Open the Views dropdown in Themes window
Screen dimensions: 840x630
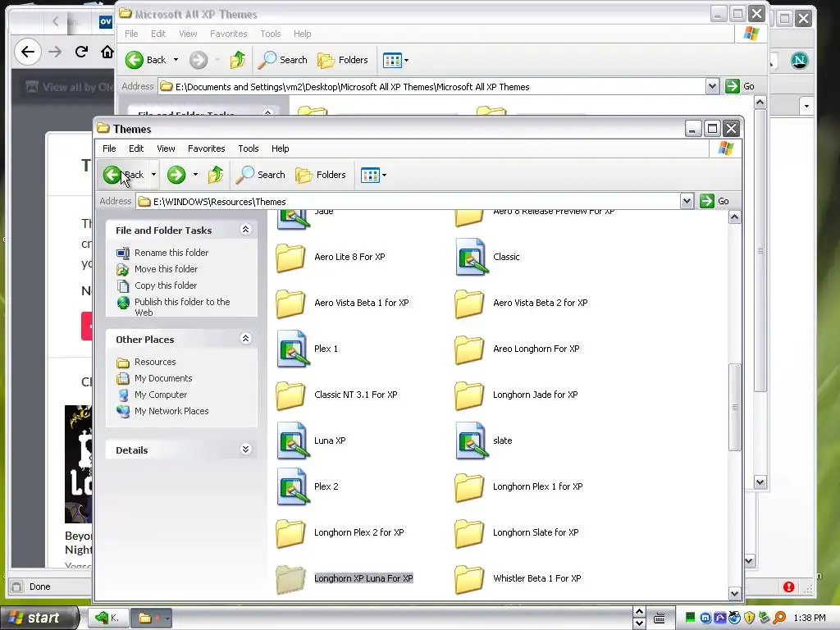(373, 175)
